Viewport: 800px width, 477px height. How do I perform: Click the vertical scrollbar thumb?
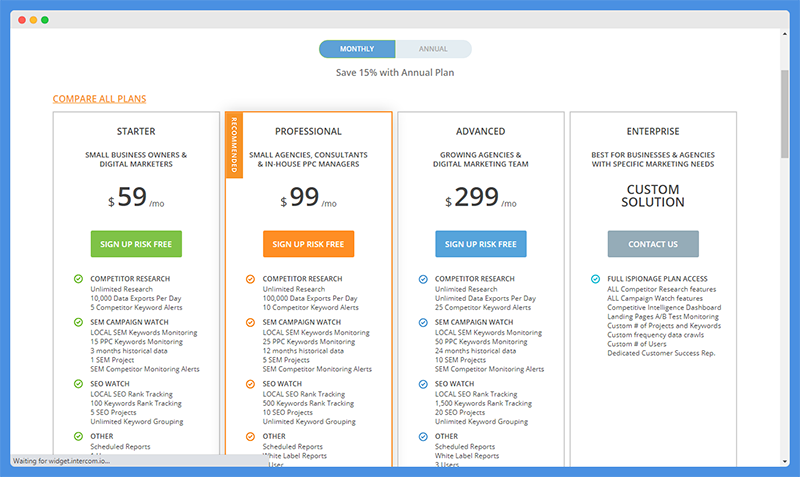click(x=785, y=114)
